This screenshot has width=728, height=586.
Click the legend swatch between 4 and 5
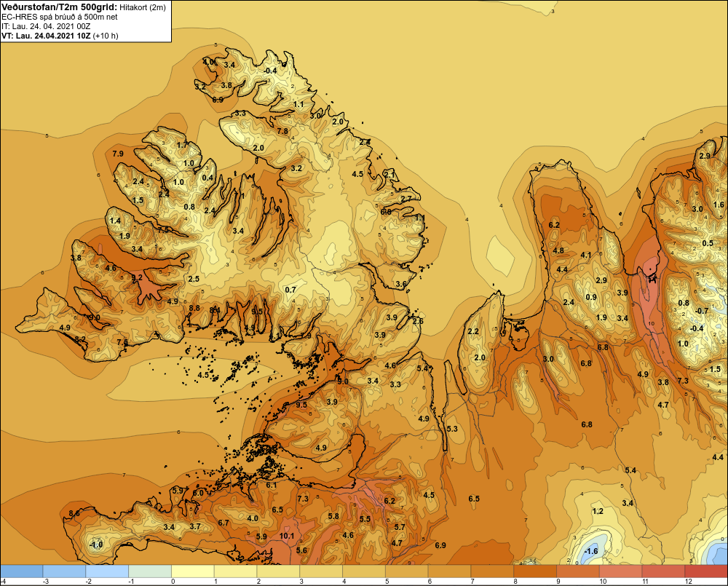364,571
